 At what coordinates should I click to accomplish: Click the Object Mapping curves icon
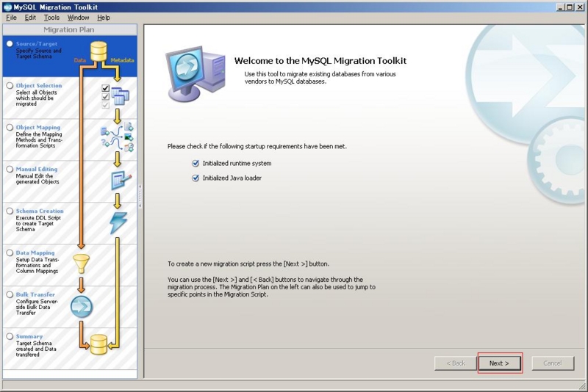tap(117, 137)
